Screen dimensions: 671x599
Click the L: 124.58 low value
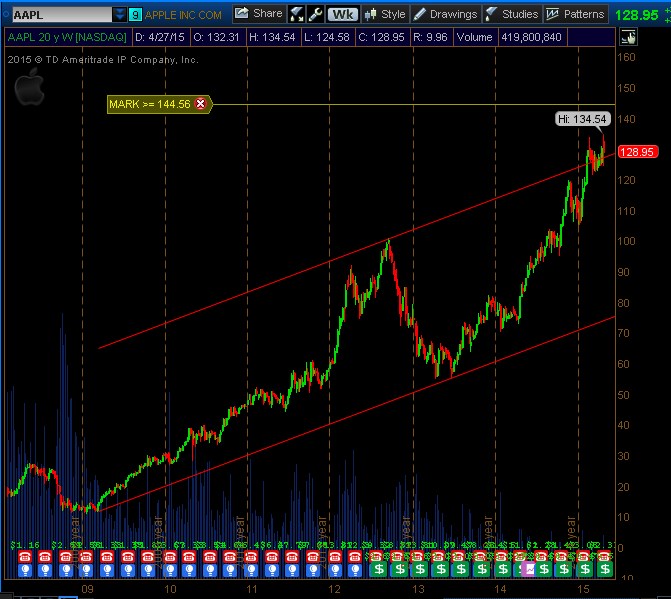(x=327, y=37)
